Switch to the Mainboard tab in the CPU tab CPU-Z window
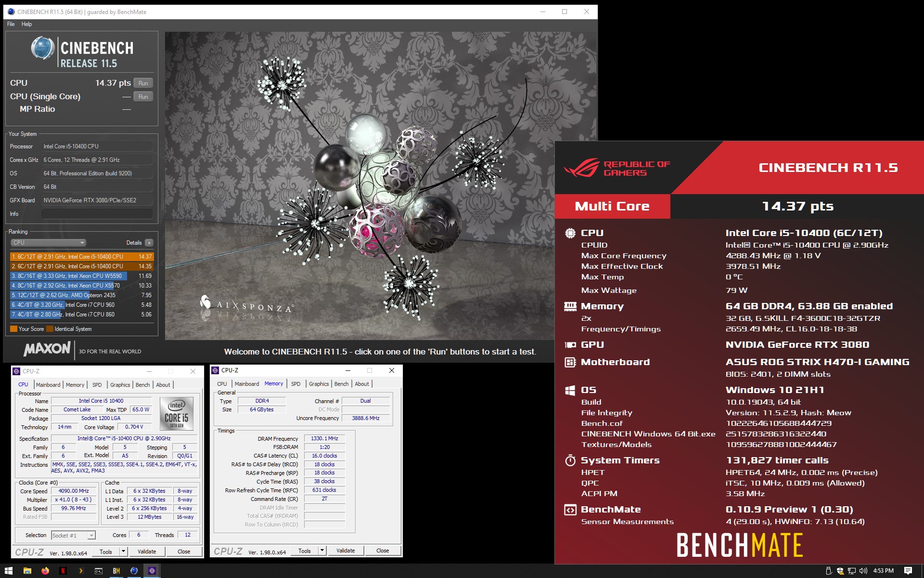The height and width of the screenshot is (578, 924). pyautogui.click(x=48, y=385)
